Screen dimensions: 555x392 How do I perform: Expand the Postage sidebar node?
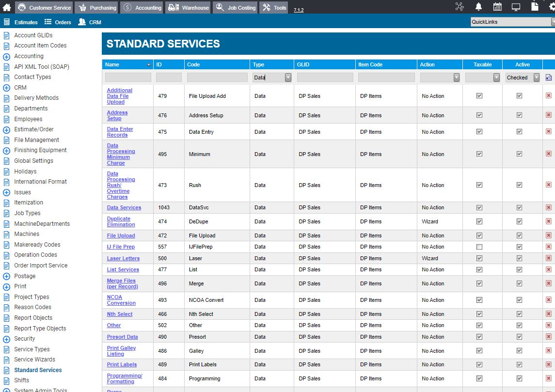[6, 276]
